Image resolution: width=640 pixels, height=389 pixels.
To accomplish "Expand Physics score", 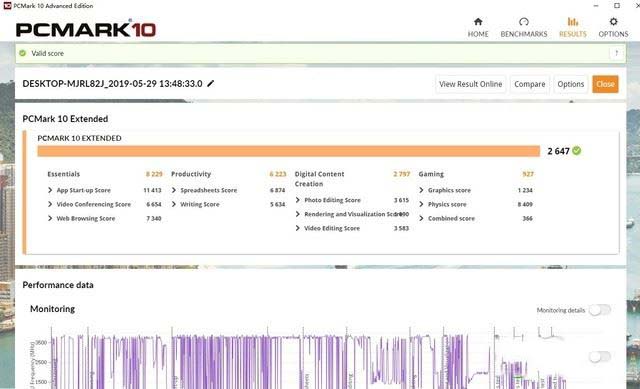I will click(x=421, y=204).
